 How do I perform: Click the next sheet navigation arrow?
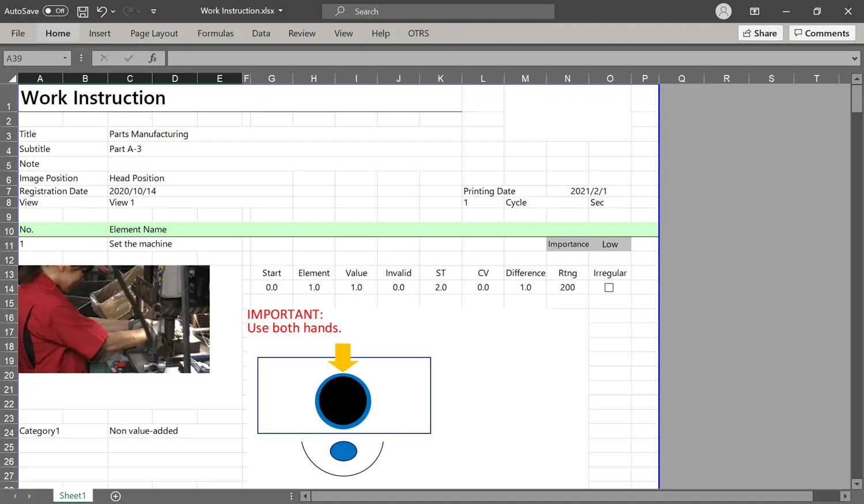29,496
